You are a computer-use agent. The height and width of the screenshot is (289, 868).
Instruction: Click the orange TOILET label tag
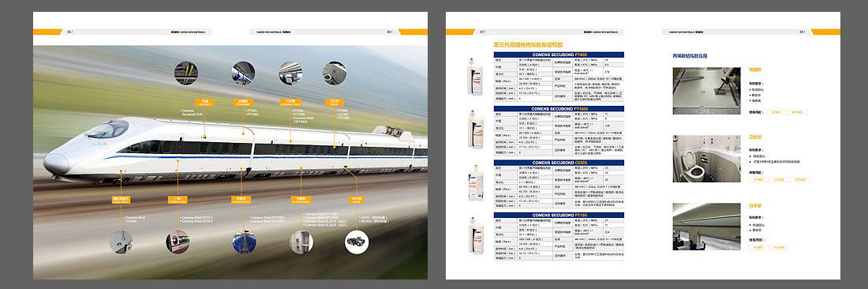point(335,103)
